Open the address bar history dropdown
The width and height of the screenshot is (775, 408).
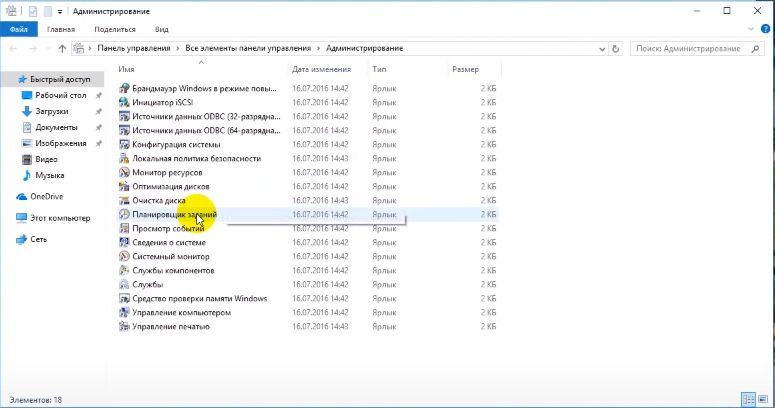602,48
